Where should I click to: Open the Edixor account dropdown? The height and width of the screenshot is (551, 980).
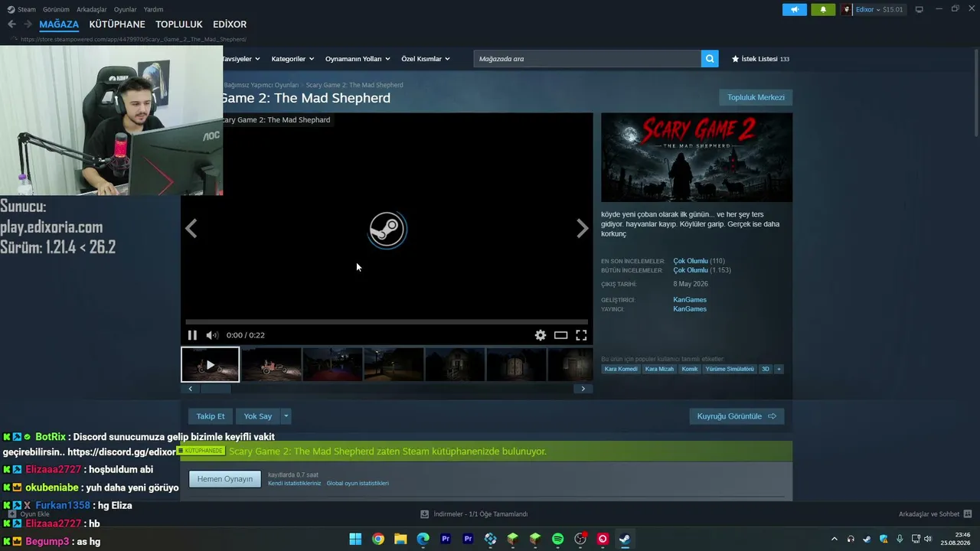point(880,10)
